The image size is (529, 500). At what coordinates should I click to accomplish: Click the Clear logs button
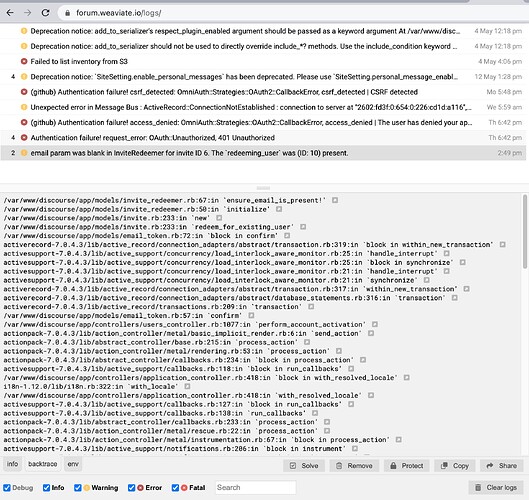coord(496,488)
